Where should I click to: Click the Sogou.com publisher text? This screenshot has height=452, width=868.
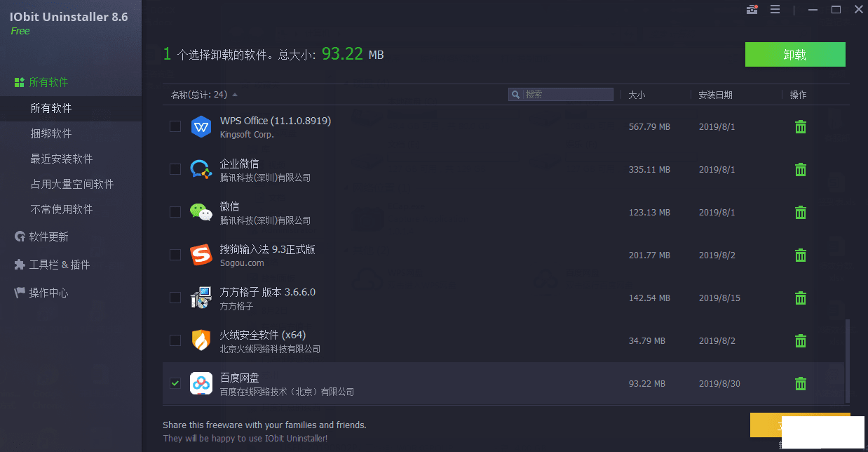(242, 263)
